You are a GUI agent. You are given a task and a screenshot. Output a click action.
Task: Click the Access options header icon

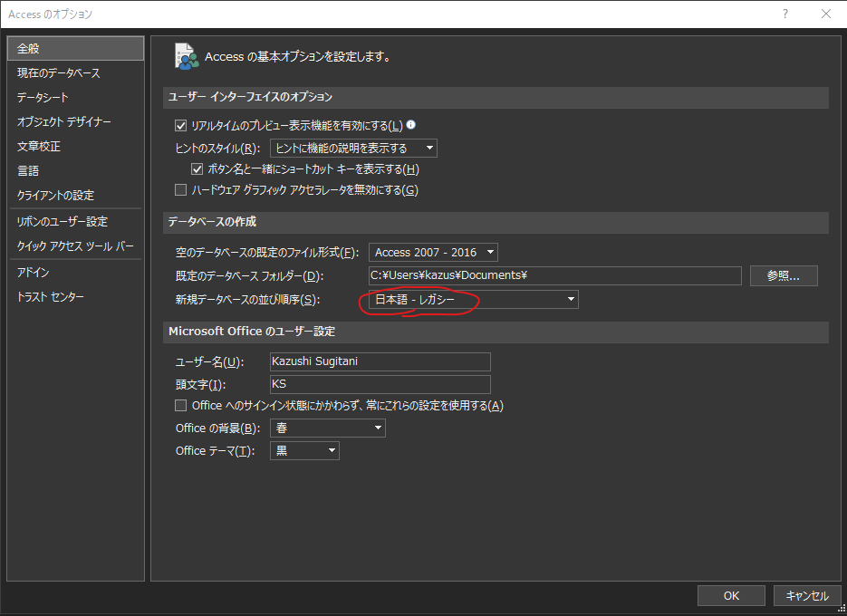[x=187, y=56]
